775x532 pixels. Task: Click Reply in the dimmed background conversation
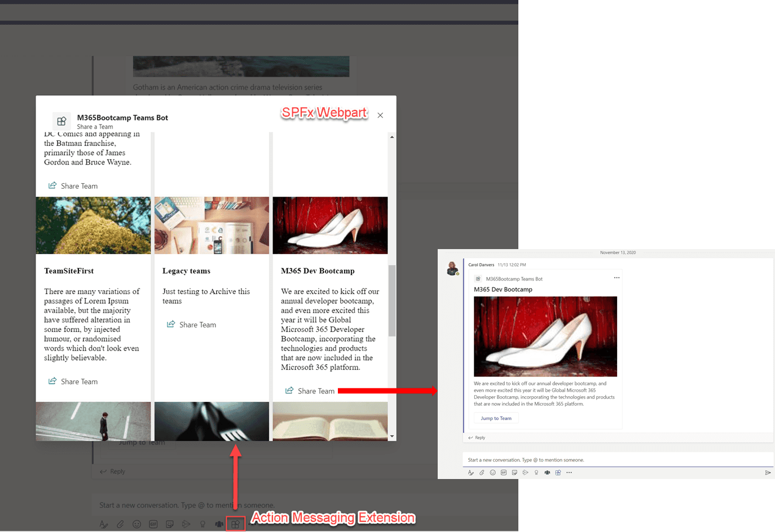(x=112, y=471)
